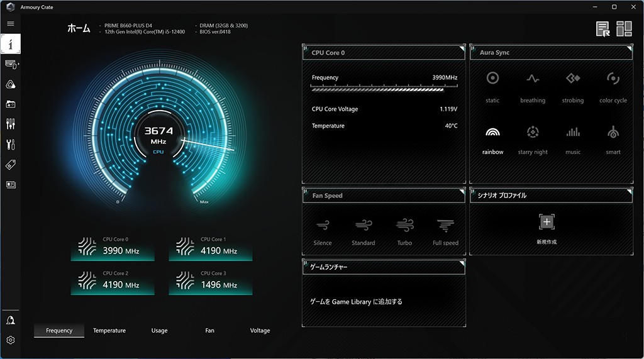The image size is (644, 359).
Task: Click ゲームを Game Library に追加する link
Action: tap(356, 302)
